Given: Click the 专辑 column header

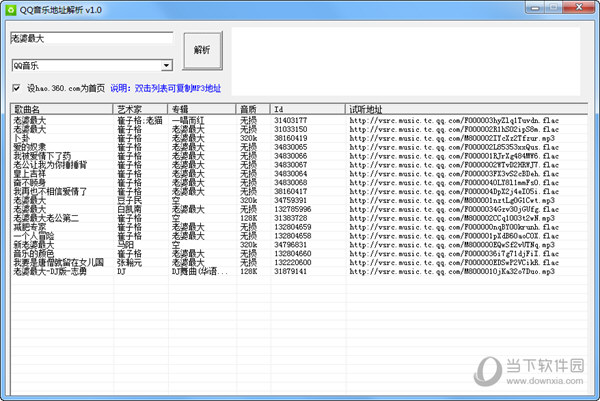Looking at the screenshot, I should [x=202, y=109].
